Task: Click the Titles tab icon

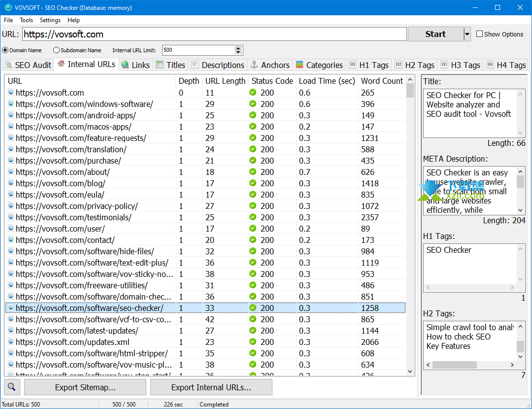Action: [160, 65]
